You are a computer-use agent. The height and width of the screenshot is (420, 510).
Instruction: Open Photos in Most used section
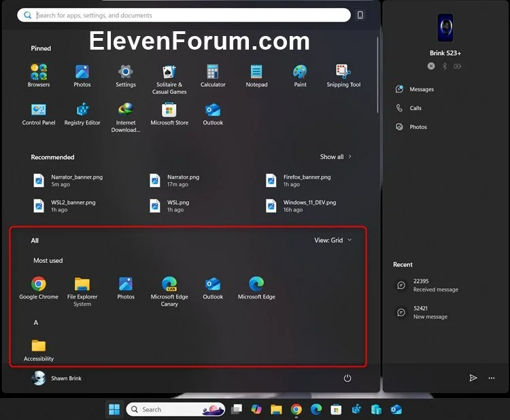point(126,288)
